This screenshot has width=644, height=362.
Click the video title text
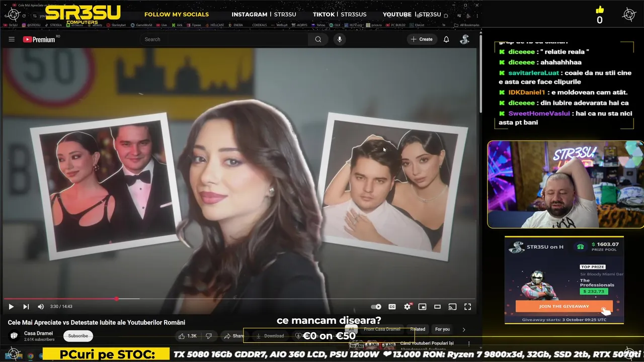(97, 322)
